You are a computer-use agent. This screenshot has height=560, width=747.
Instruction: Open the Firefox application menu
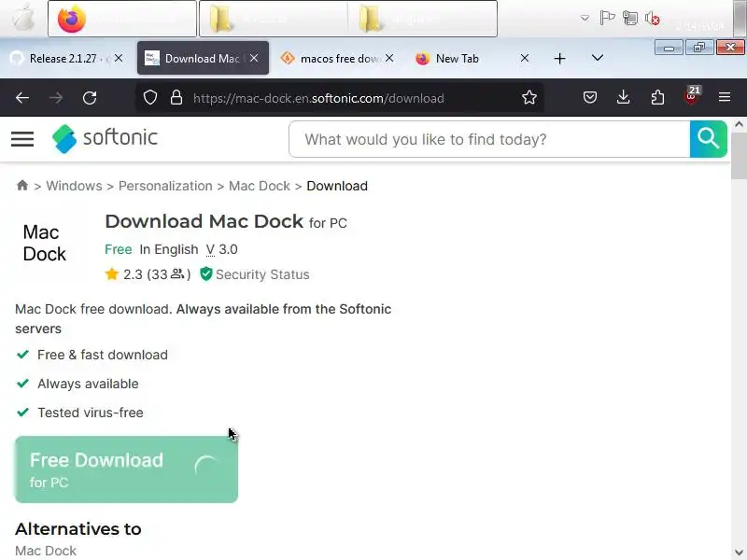tap(725, 98)
